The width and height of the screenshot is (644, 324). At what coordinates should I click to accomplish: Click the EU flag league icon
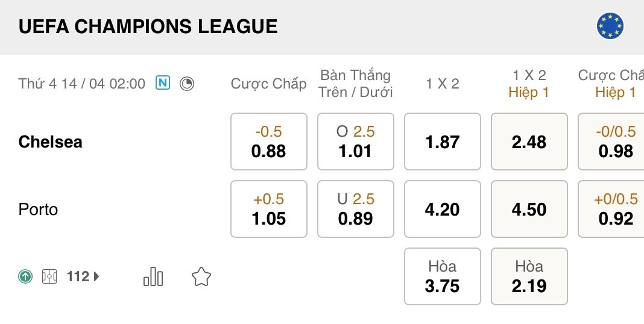(610, 26)
